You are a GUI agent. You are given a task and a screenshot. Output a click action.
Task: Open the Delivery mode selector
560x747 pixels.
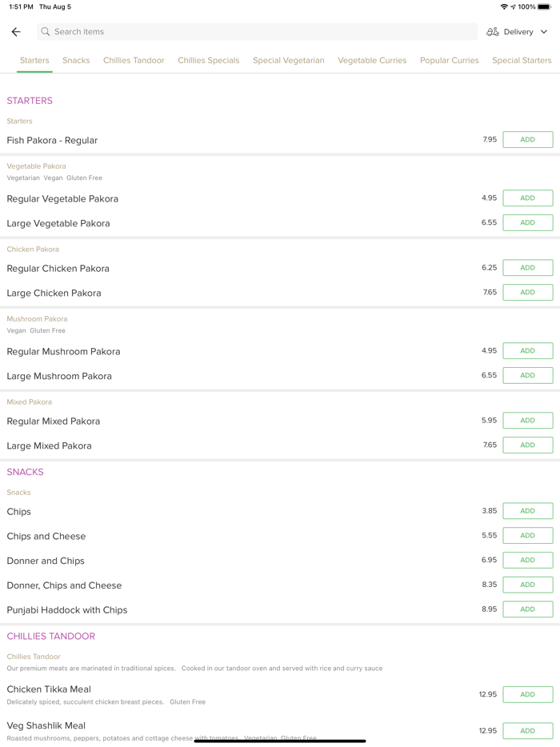coord(518,32)
